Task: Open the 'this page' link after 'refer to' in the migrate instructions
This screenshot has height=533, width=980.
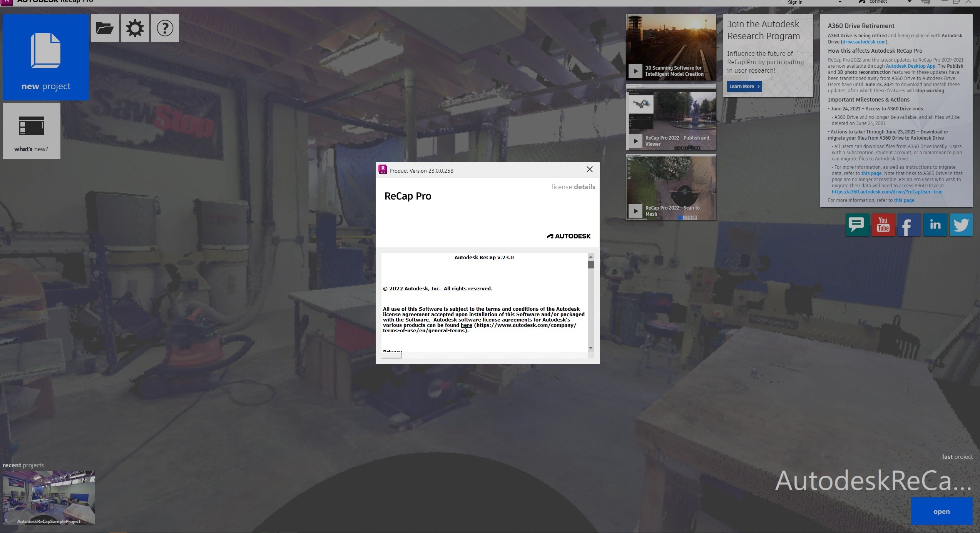Action: click(x=871, y=173)
